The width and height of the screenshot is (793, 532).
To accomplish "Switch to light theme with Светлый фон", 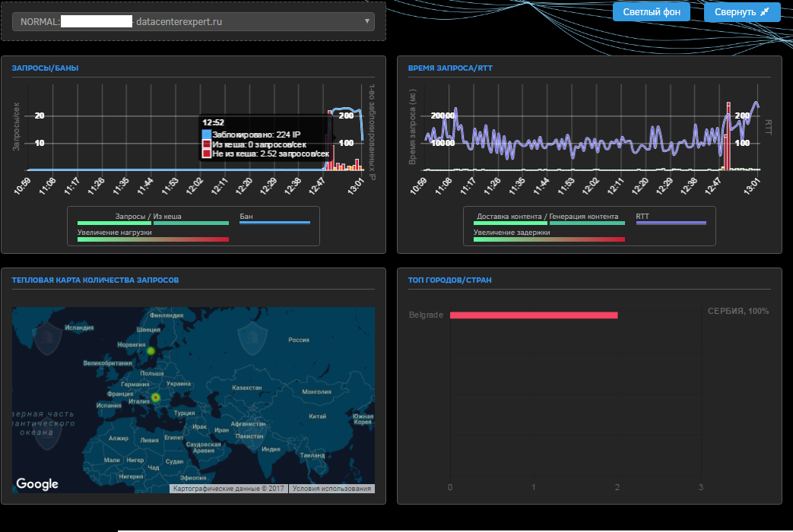I will [x=652, y=11].
